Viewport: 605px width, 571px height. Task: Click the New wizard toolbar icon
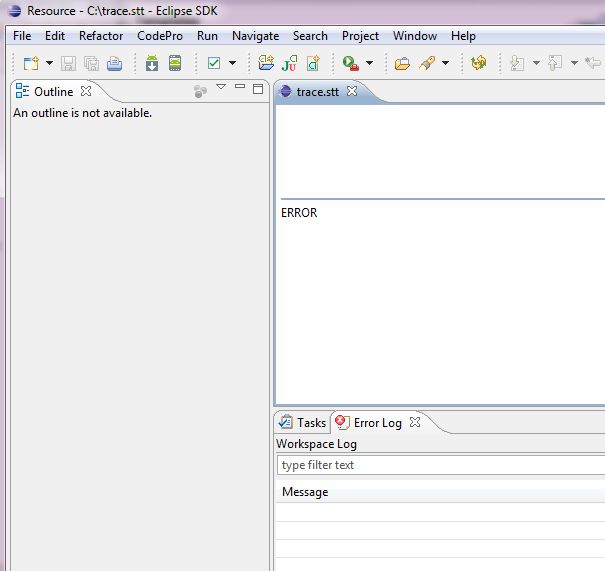(x=31, y=63)
